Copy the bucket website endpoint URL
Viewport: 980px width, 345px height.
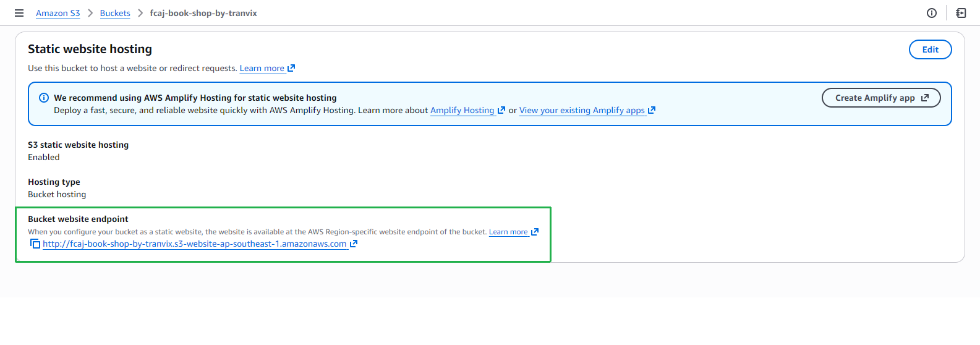tap(35, 244)
